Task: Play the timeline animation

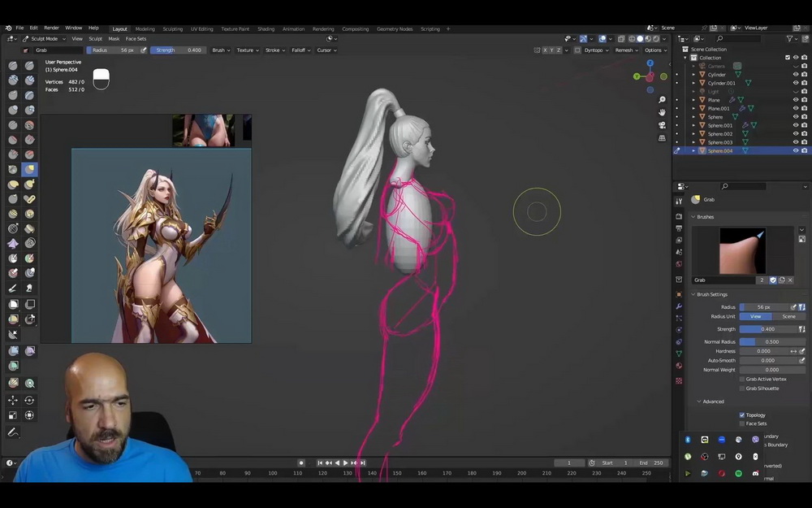Action: (345, 463)
